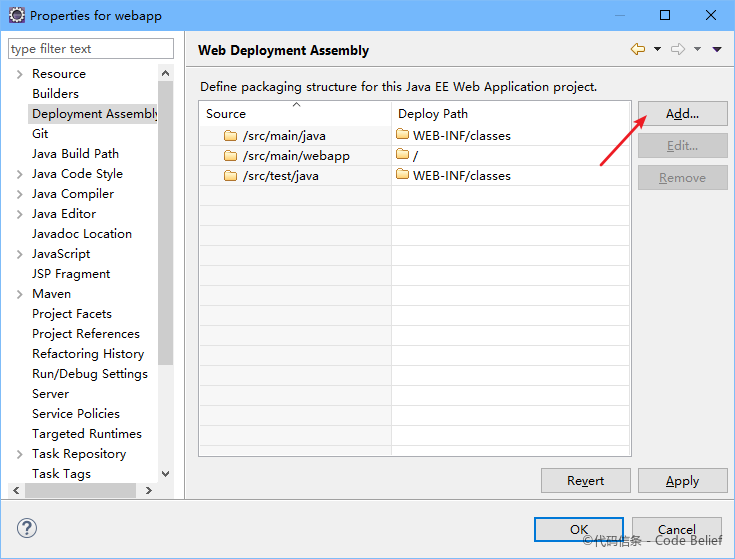
Task: Select Project Facets in the tree
Action: tap(72, 313)
